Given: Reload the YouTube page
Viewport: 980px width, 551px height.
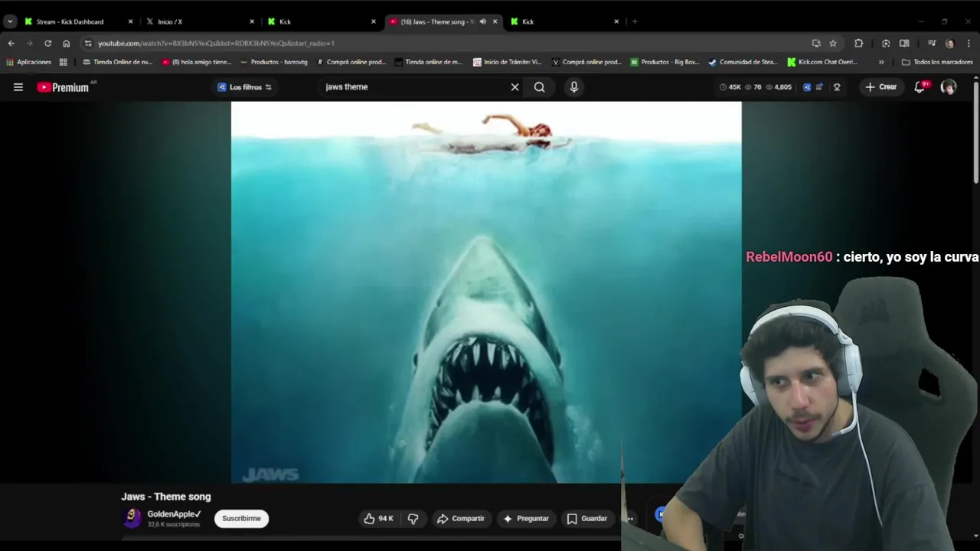Looking at the screenshot, I should point(47,43).
